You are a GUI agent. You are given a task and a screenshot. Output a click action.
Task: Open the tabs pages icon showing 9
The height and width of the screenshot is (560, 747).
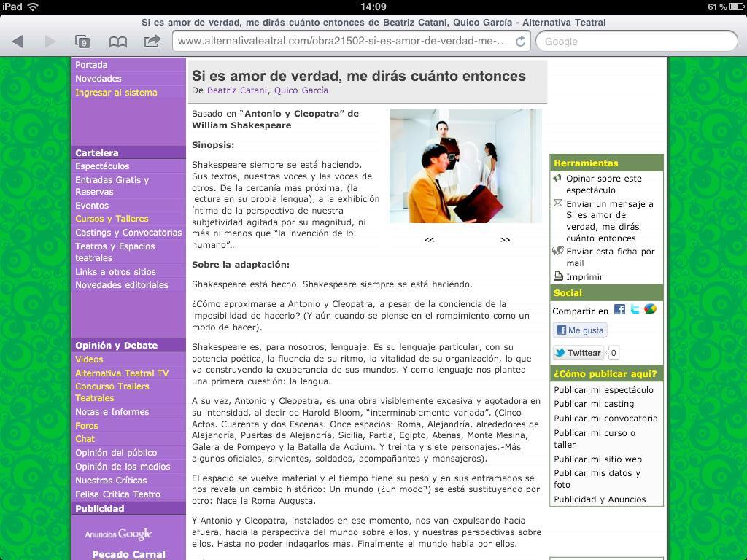82,42
